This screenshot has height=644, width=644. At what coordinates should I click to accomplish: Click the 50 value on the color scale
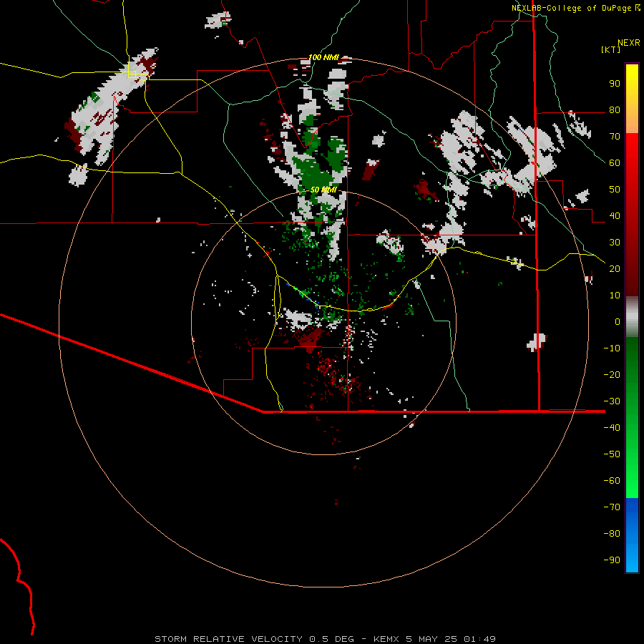(x=615, y=190)
